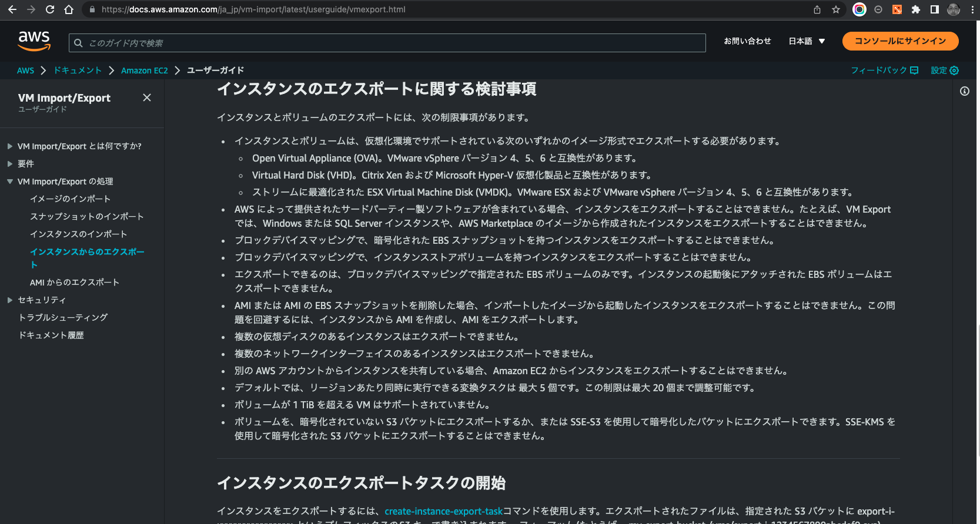Bookmark this page with the star icon
The width and height of the screenshot is (980, 524).
836,9
